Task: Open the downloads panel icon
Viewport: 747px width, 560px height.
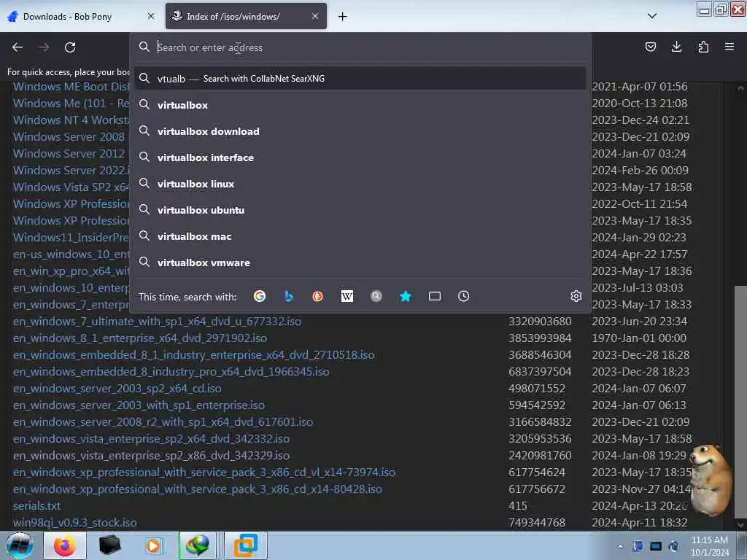Action: [676, 47]
